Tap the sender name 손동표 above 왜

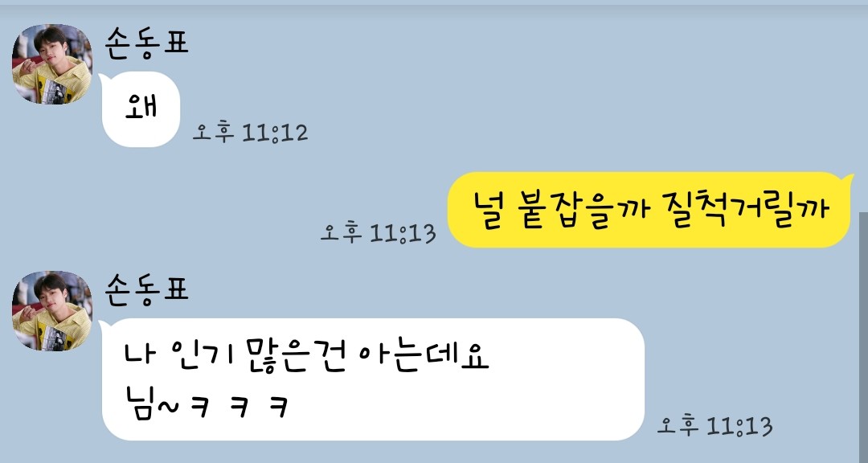[x=147, y=43]
